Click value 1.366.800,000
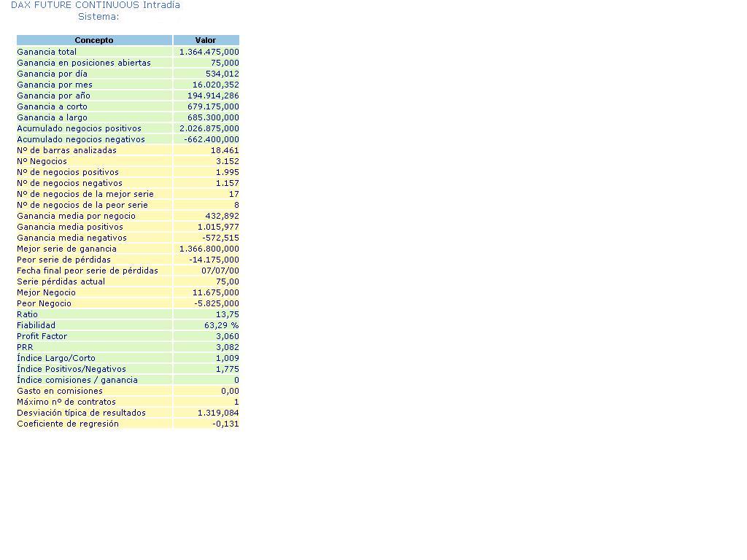Screen dimensions: 747x560 209,249
